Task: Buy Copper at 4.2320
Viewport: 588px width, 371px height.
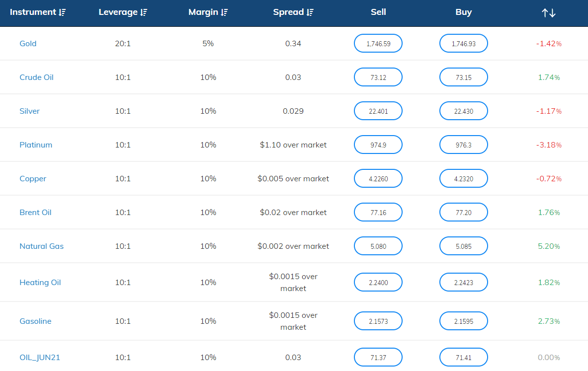Action: click(463, 179)
